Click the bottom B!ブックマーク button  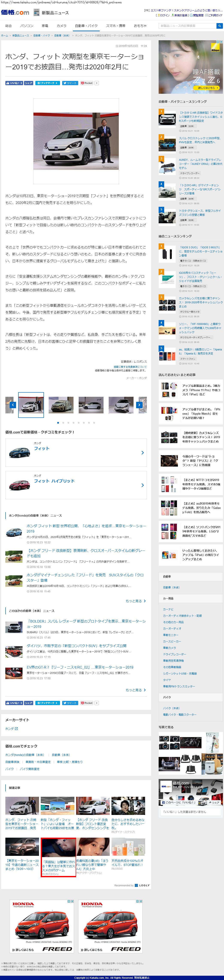click(x=47, y=703)
